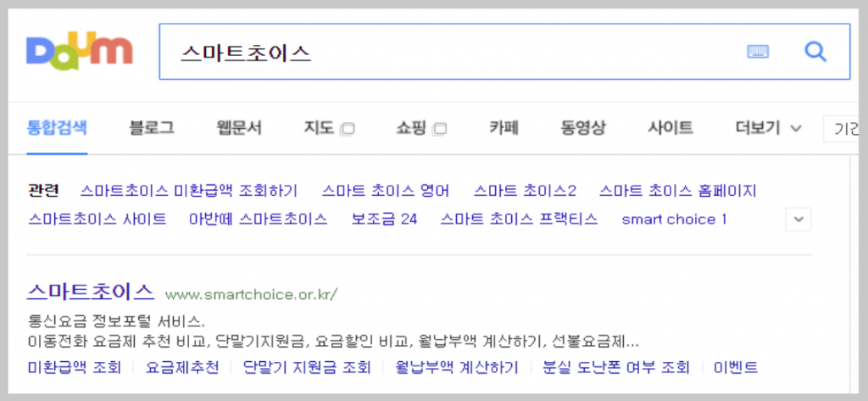Expand related searches with chevron button
This screenshot has height=401, width=868.
point(798,220)
